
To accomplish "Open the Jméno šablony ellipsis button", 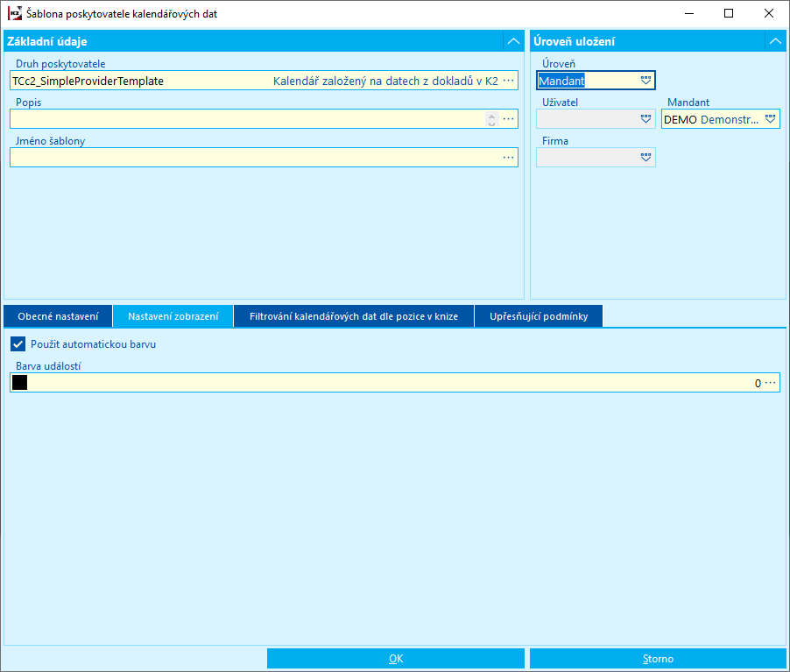I will [508, 158].
